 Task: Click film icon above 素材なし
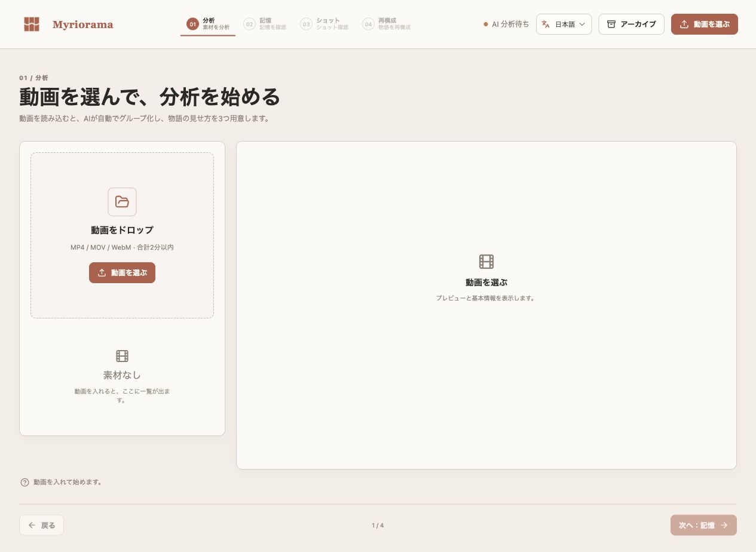click(x=122, y=356)
